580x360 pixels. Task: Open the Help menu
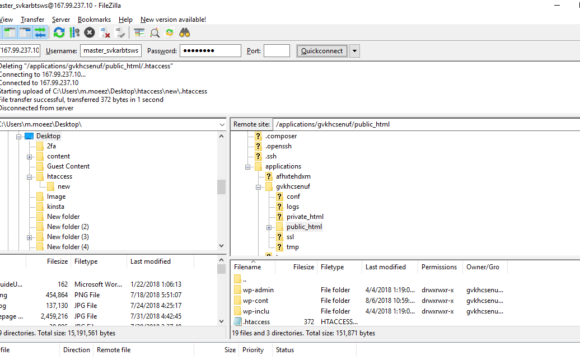[x=125, y=19]
